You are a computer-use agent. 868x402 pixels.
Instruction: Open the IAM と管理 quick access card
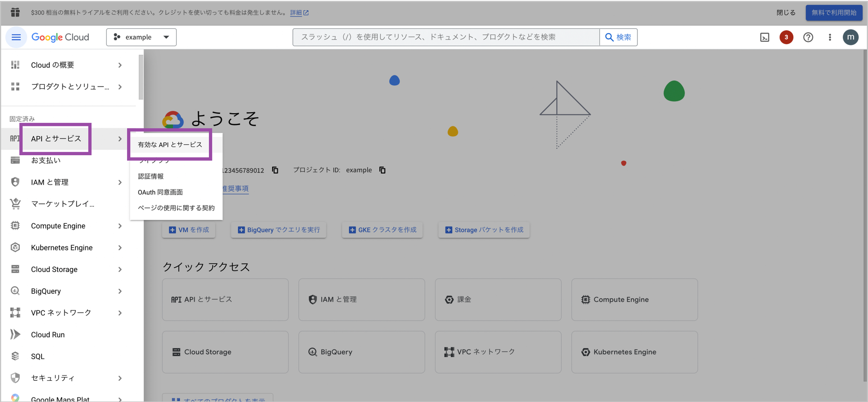click(x=362, y=299)
